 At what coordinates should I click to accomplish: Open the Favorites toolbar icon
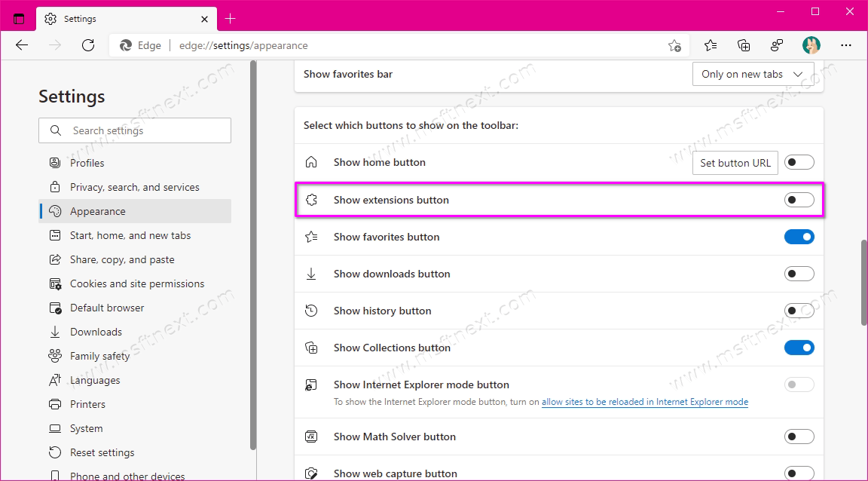[711, 45]
